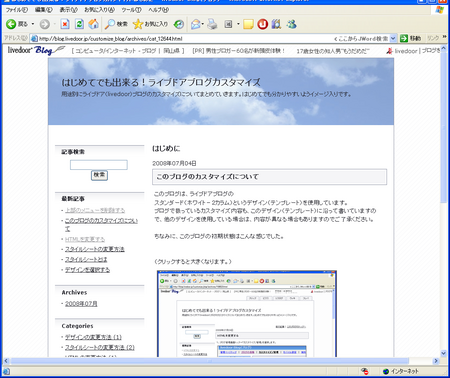This screenshot has width=450, height=378.
Task: Click the リンク (Links) toolbar label
Action: point(433,38)
